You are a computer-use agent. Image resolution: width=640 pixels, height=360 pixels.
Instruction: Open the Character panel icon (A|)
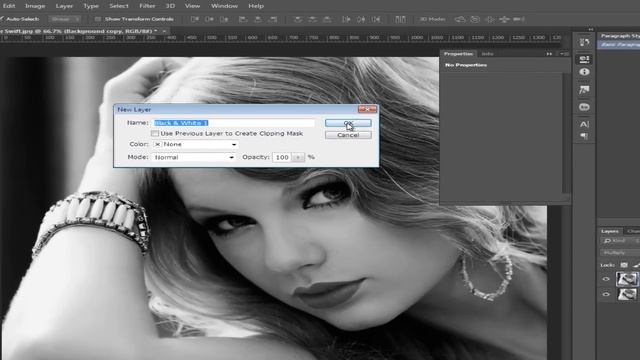coord(584,124)
